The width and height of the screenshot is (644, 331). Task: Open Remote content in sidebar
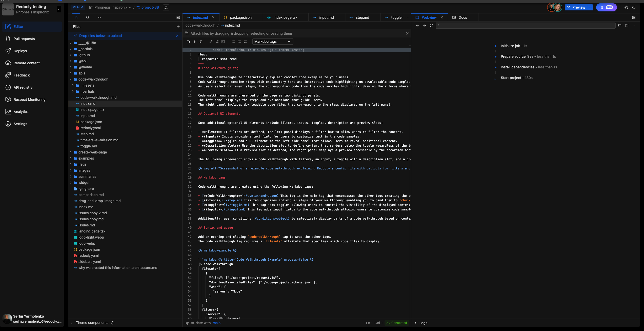(32, 63)
